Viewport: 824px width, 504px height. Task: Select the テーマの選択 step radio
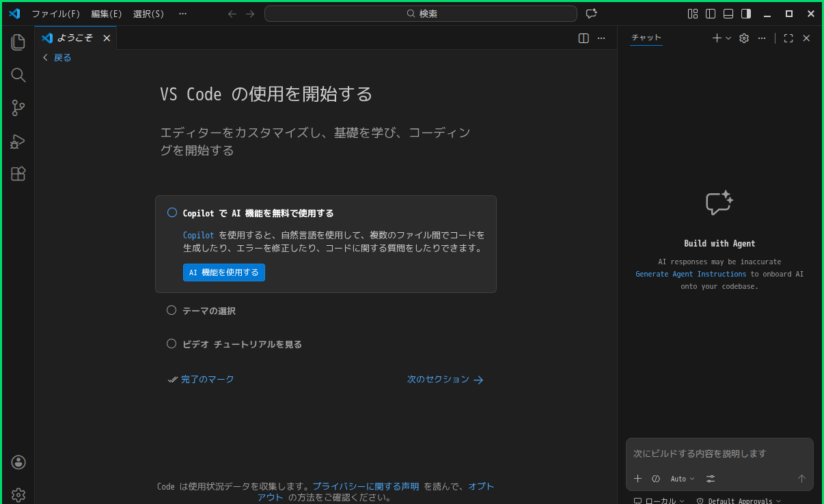(171, 310)
